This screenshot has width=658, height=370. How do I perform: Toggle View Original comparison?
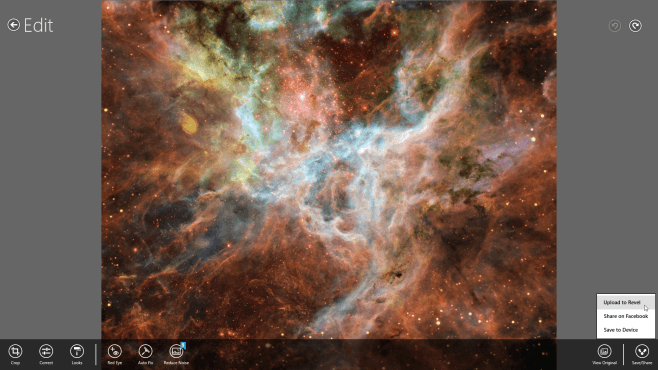[x=604, y=354]
